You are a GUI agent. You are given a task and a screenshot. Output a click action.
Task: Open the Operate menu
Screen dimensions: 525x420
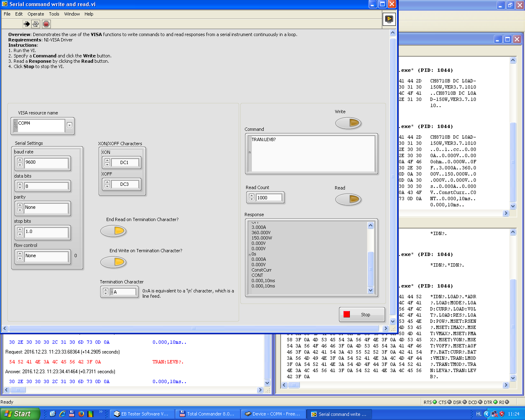point(36,14)
